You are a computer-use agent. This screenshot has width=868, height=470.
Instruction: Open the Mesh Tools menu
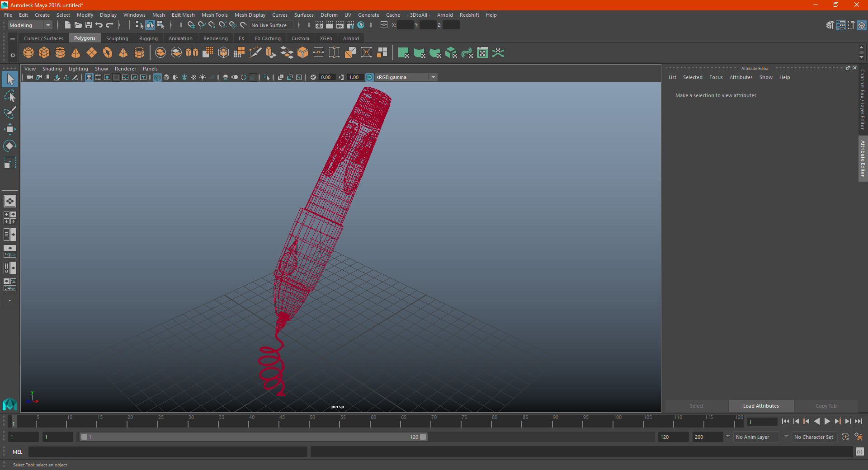click(x=214, y=15)
